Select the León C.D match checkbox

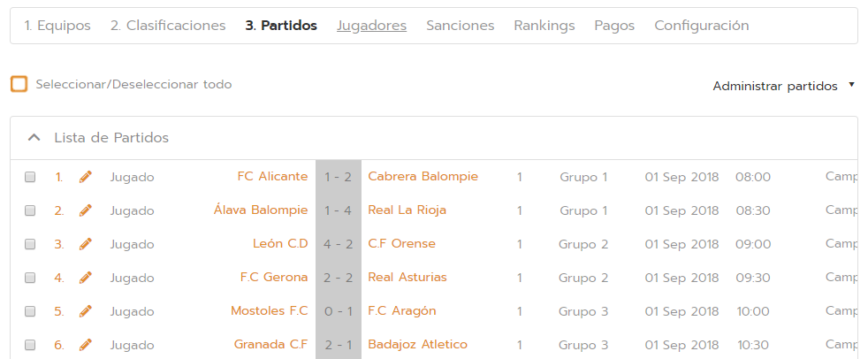(30, 244)
